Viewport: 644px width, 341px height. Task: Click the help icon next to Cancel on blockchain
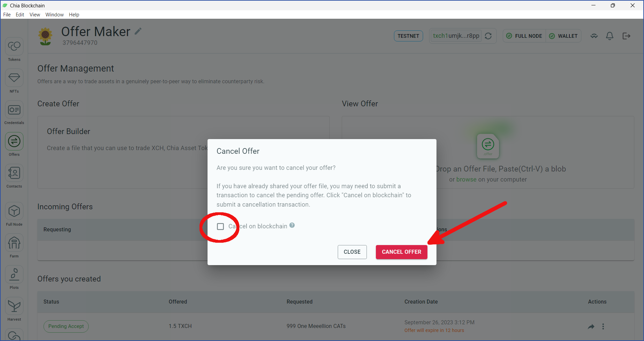click(x=292, y=225)
